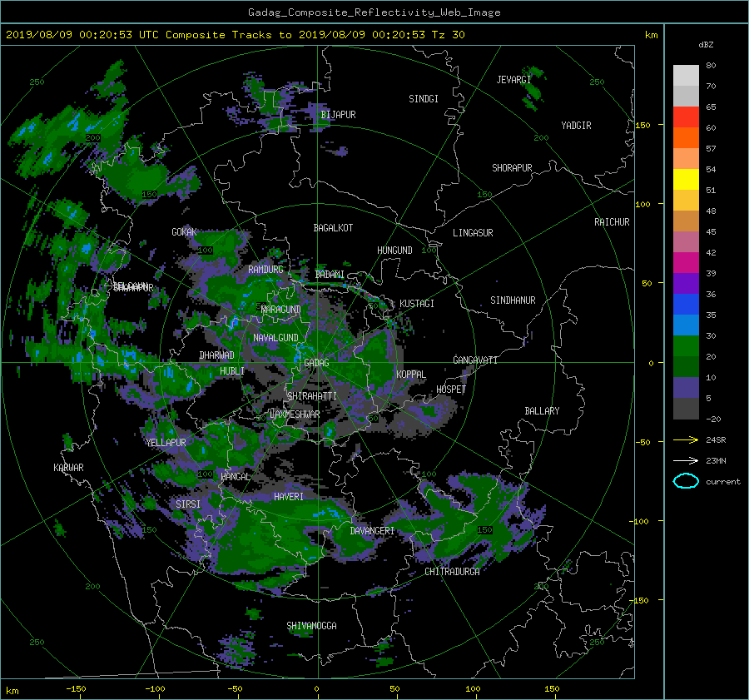Click the 'LAXMESHWAR' city label
749x700 pixels.
pos(295,415)
